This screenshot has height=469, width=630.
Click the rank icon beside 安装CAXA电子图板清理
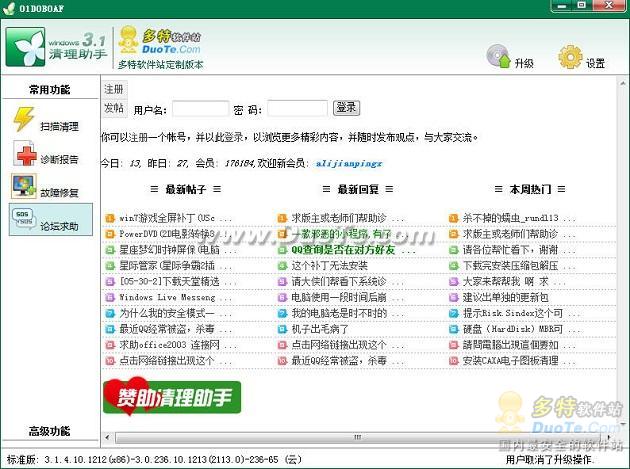(454, 361)
